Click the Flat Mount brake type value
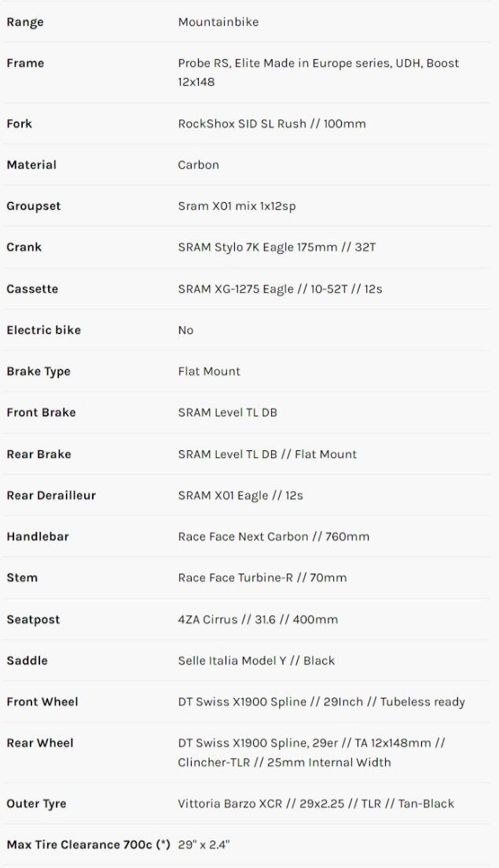The image size is (499, 868). pos(209,371)
